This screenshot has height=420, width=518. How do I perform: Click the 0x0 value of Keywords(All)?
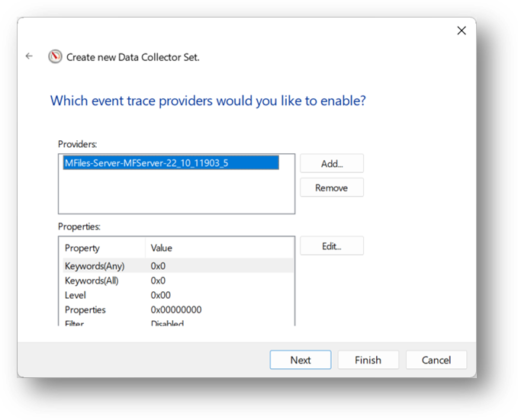click(x=158, y=281)
